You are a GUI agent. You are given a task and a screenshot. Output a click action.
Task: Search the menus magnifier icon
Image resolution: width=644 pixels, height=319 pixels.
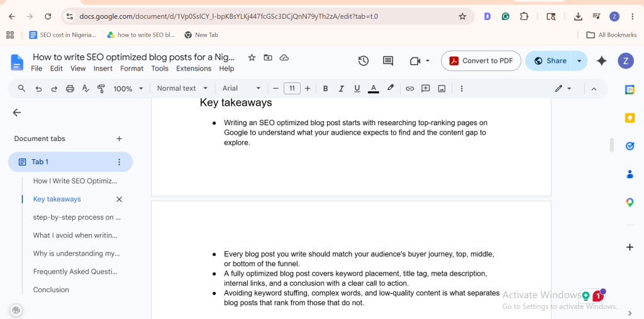click(x=22, y=88)
